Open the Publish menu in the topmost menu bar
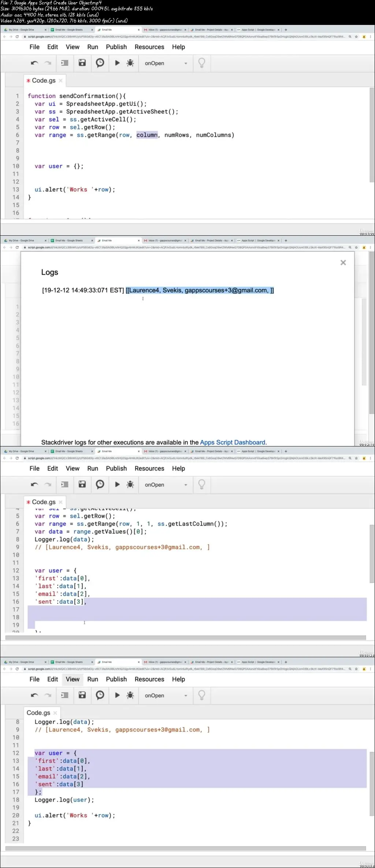This screenshot has width=375, height=868. [x=116, y=47]
